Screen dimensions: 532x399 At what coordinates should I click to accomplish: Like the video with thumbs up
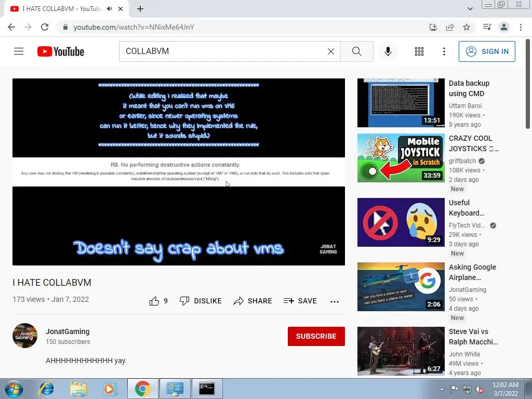[x=158, y=301]
